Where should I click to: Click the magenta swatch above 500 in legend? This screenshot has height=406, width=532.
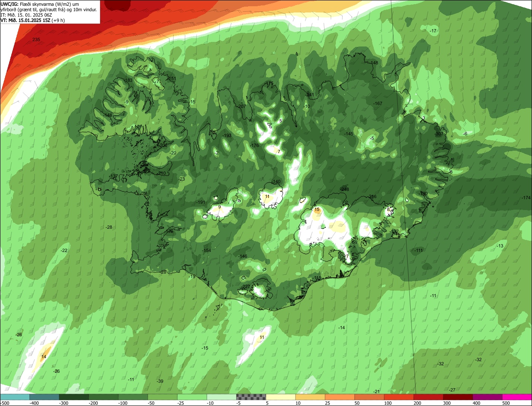[517, 397]
